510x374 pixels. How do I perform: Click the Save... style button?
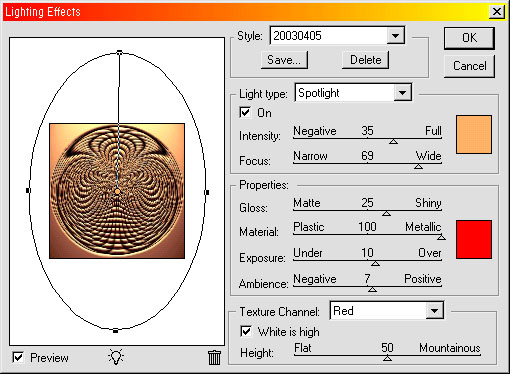point(284,60)
